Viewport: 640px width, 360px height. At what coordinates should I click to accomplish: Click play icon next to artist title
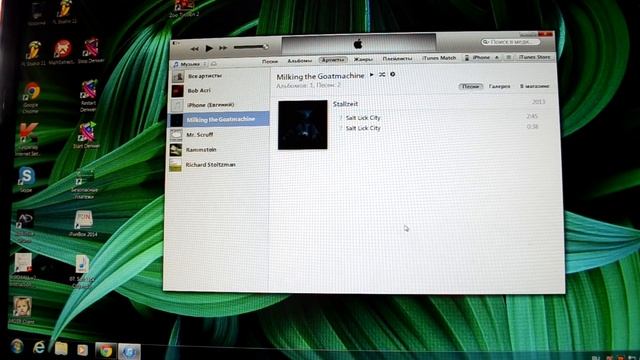[x=371, y=74]
